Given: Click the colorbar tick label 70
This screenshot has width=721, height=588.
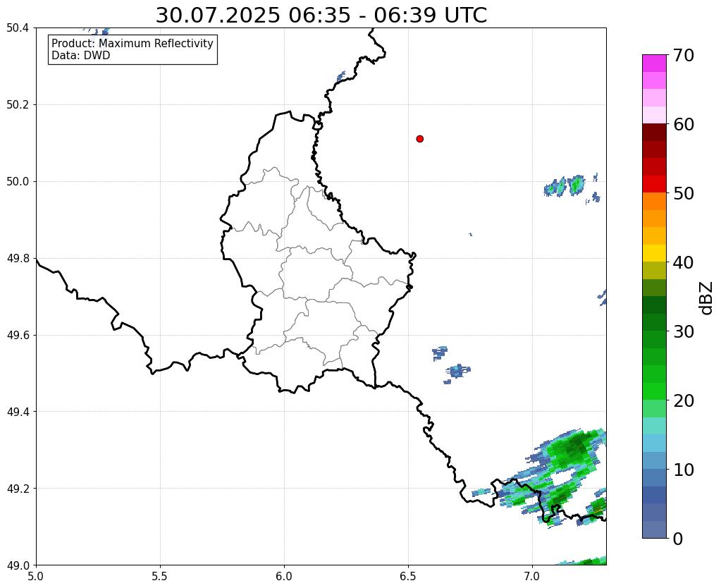Looking at the screenshot, I should pyautogui.click(x=683, y=55).
